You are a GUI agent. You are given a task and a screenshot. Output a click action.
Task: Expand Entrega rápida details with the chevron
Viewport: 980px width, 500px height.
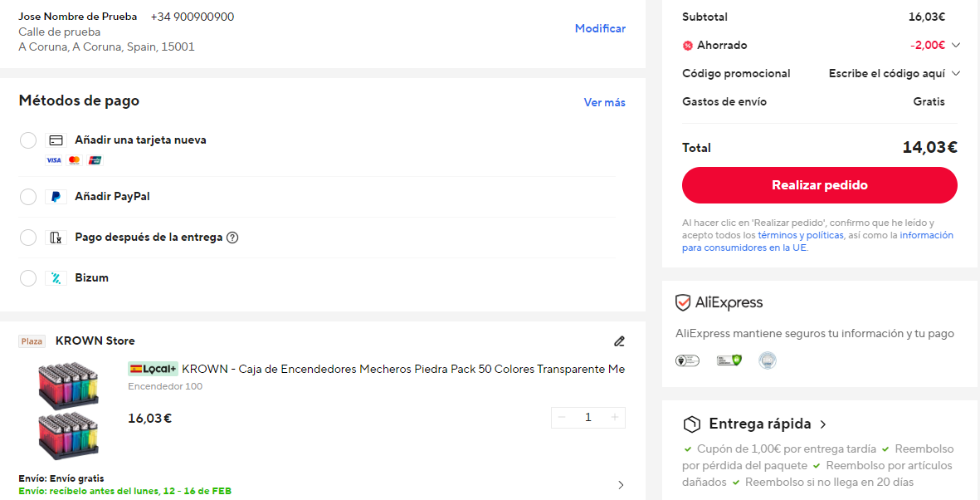(x=822, y=424)
